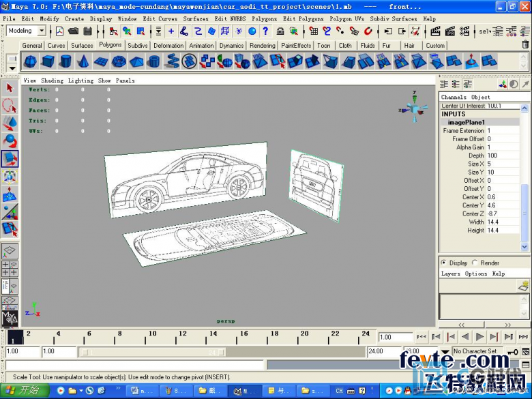
Task: Click the Open Scene folder icon
Action: pyautogui.click(x=73, y=31)
